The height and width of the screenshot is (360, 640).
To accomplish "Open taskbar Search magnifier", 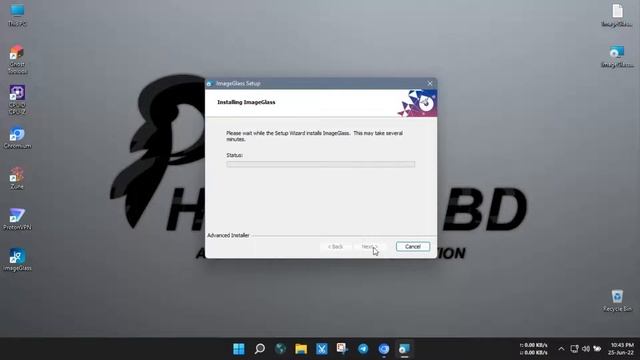I will coord(260,349).
